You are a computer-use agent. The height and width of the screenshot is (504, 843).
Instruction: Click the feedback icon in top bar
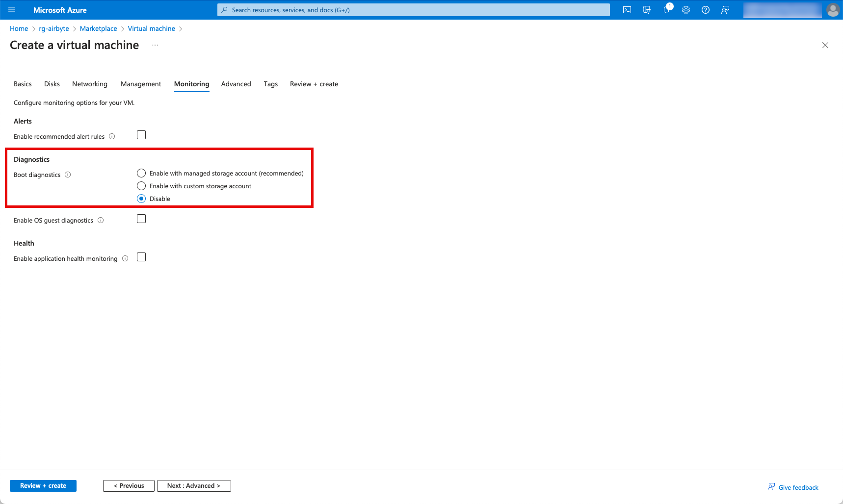[x=725, y=10]
